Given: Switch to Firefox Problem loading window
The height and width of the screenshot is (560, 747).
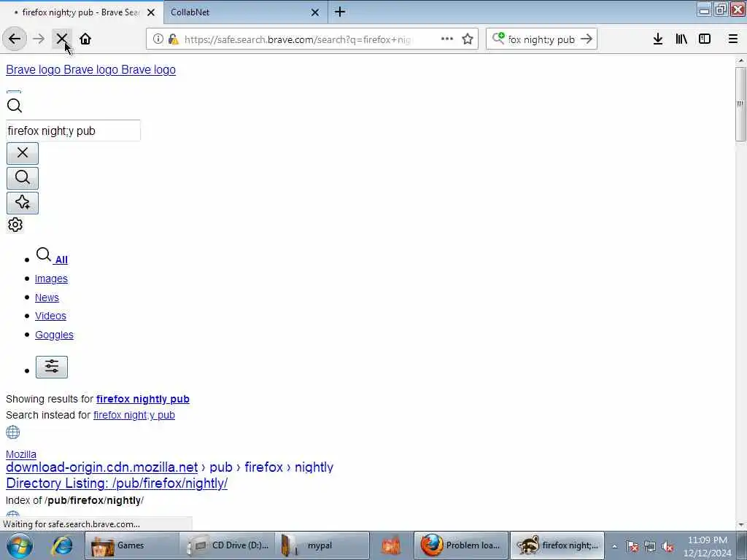Looking at the screenshot, I should 461,545.
